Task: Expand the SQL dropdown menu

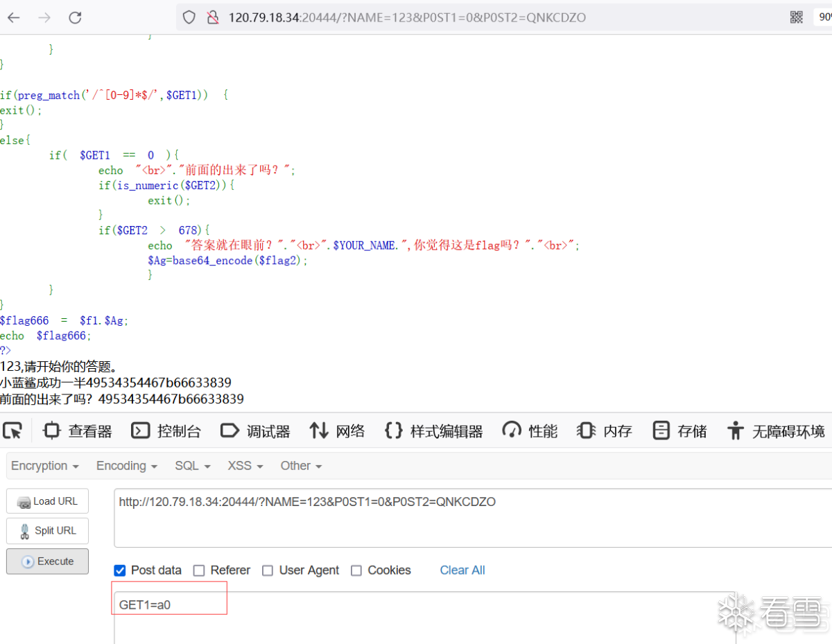Action: [192, 466]
